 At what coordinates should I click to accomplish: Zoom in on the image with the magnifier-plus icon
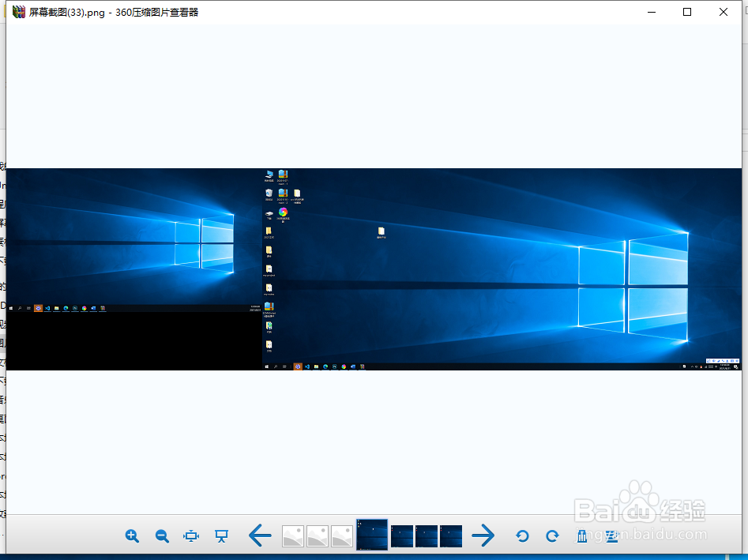(132, 536)
